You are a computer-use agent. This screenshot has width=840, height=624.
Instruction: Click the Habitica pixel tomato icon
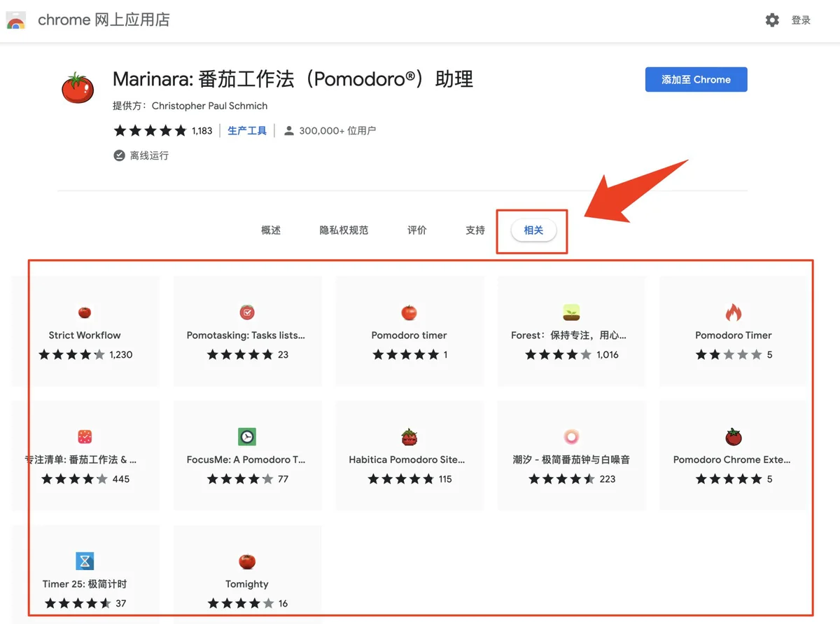point(409,437)
